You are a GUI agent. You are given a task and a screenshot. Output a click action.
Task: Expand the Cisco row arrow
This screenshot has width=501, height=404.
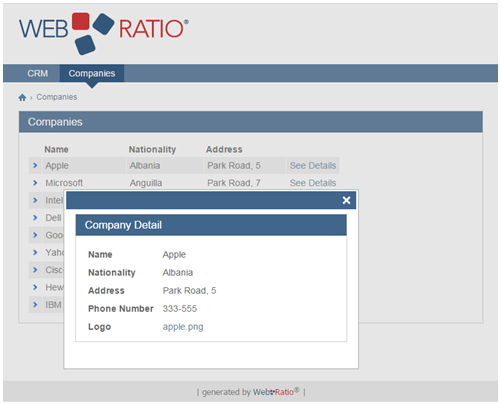click(35, 270)
